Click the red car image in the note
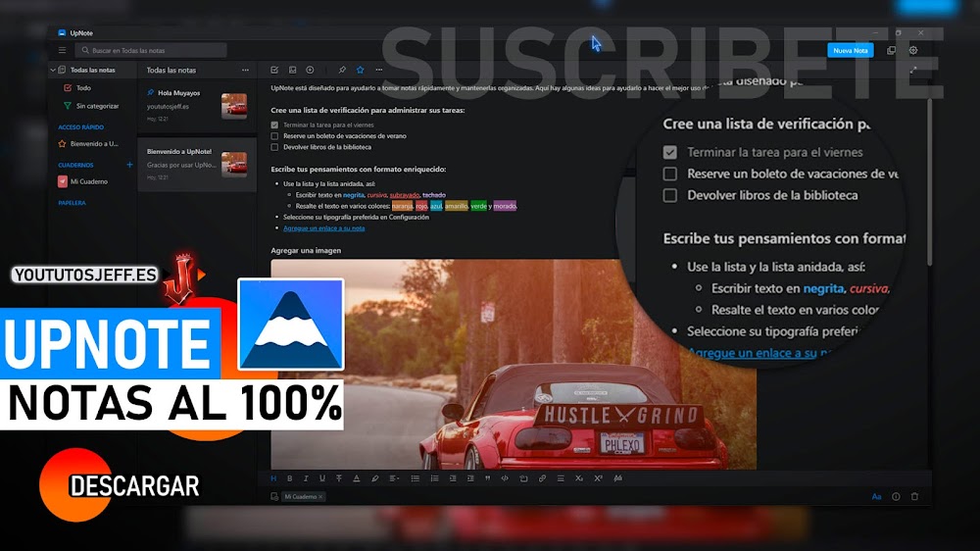 coord(514,364)
